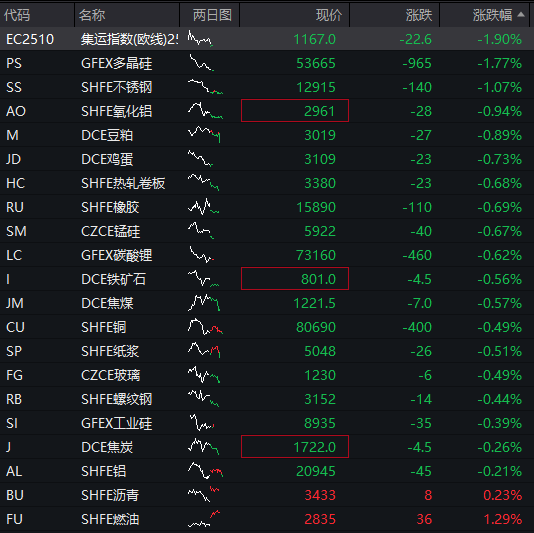This screenshot has width=534, height=533.
Task: Click the change percent -1.90%
Action: coord(499,39)
